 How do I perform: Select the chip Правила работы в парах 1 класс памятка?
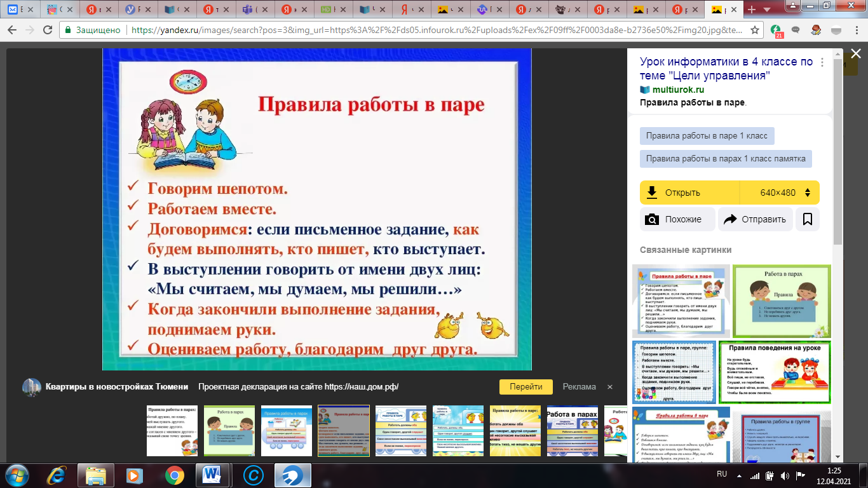[726, 159]
